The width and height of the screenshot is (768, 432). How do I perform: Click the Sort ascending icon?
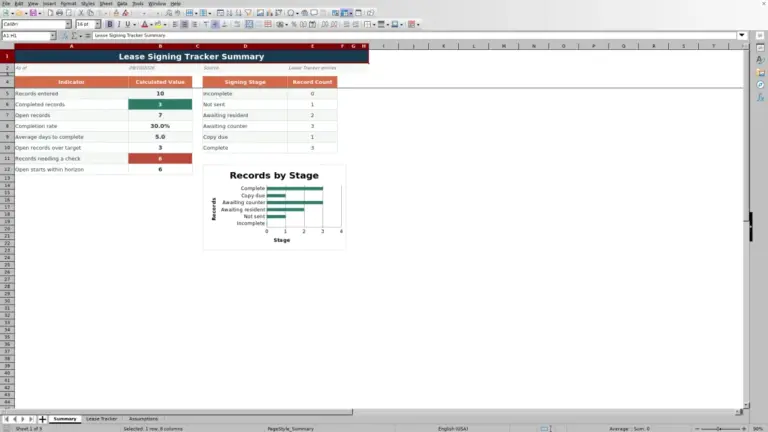229,13
